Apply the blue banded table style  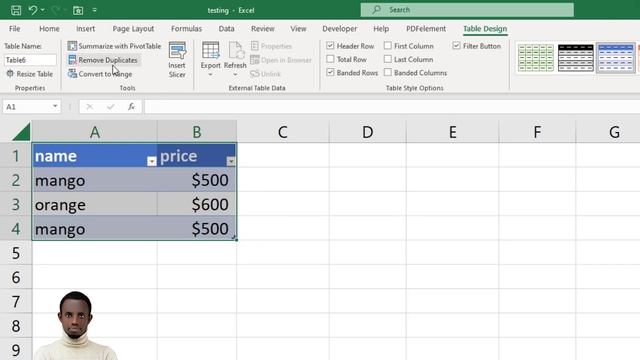[616, 58]
